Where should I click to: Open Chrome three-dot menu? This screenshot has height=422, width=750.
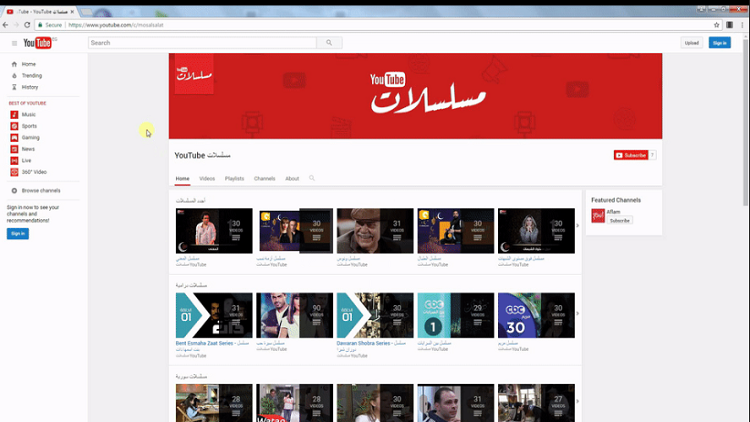click(x=742, y=25)
